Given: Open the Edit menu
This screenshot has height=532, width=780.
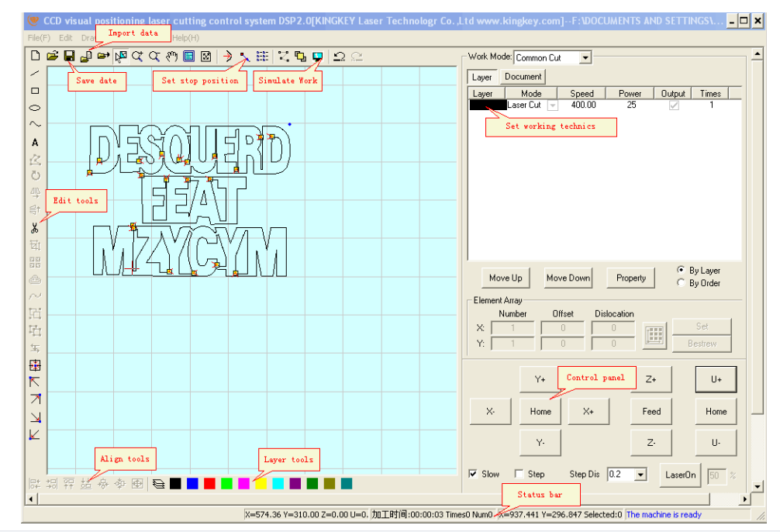Looking at the screenshot, I should click(x=65, y=38).
